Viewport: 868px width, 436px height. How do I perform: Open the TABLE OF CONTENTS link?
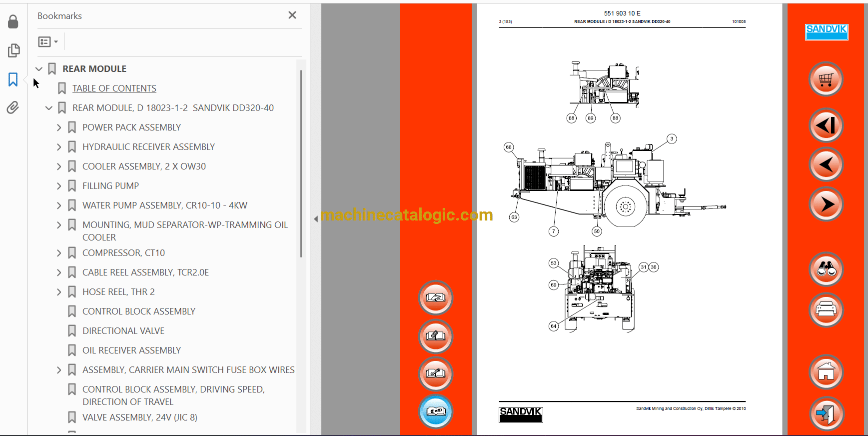114,88
